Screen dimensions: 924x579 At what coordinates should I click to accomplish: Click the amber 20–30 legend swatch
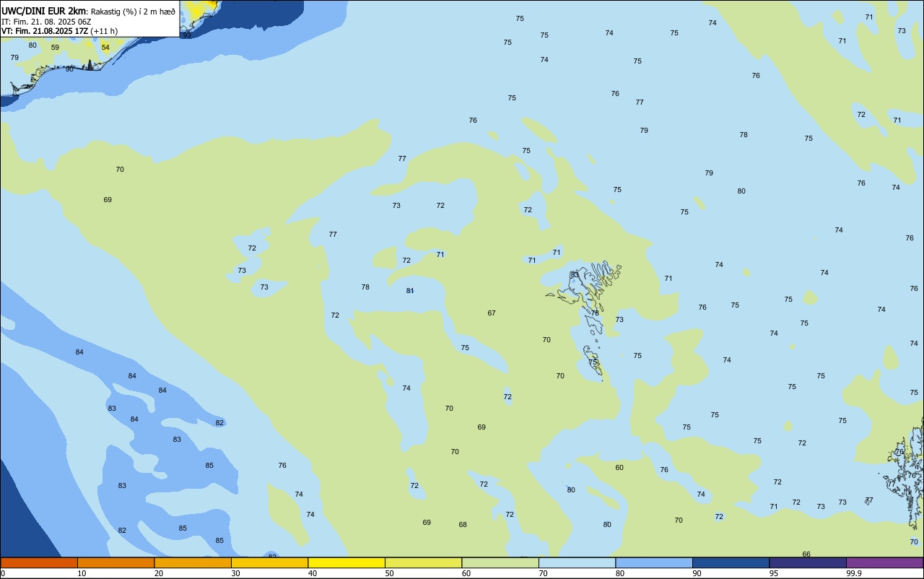click(193, 562)
